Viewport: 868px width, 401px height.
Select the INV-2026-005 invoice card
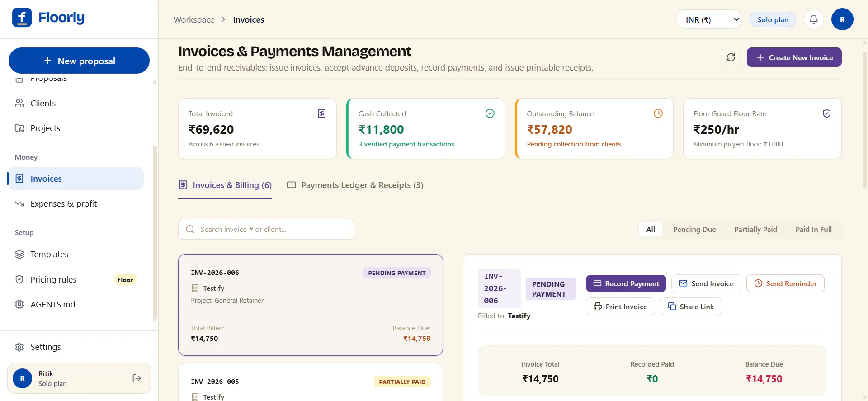[x=311, y=382]
